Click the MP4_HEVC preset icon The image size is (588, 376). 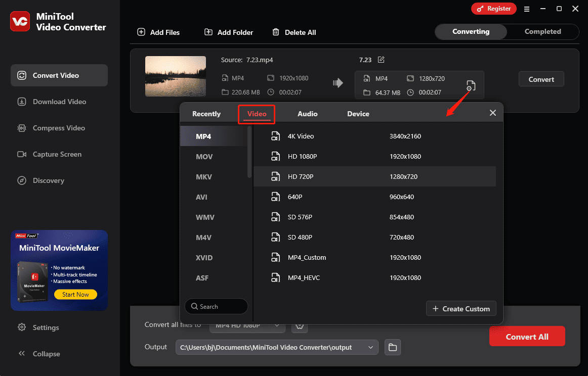(276, 277)
